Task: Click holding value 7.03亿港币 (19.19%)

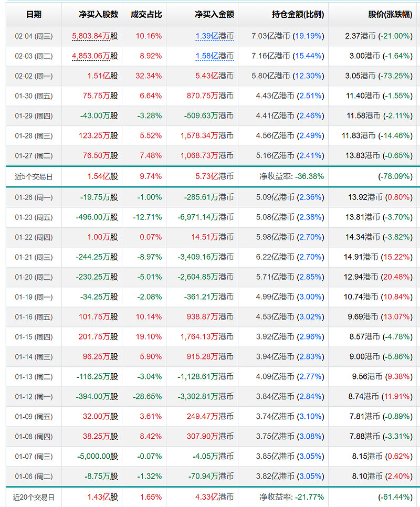Action: (x=288, y=36)
